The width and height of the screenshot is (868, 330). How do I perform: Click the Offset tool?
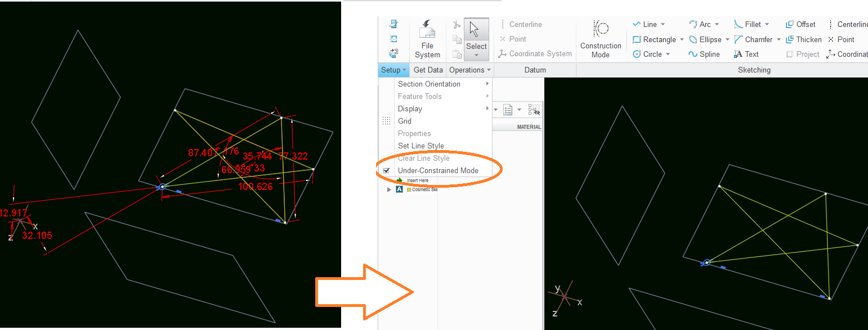pos(800,24)
